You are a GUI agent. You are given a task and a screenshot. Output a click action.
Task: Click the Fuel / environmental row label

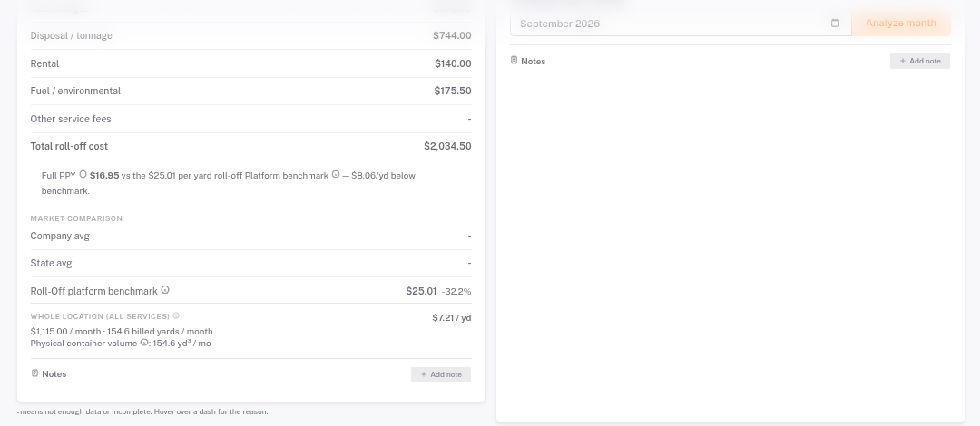75,92
